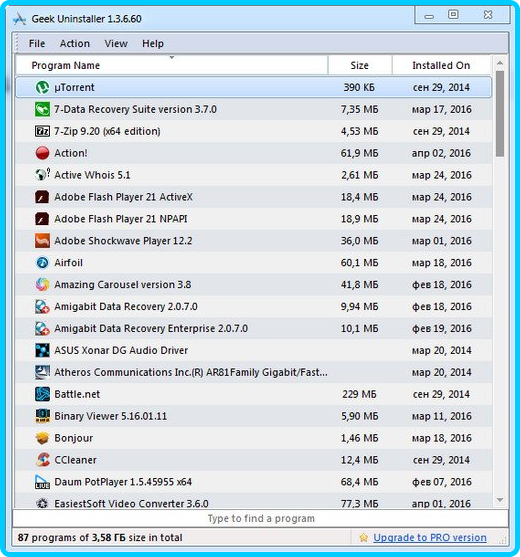This screenshot has width=520, height=557.
Task: Click the 61,9 МБ size cell
Action: tap(359, 153)
